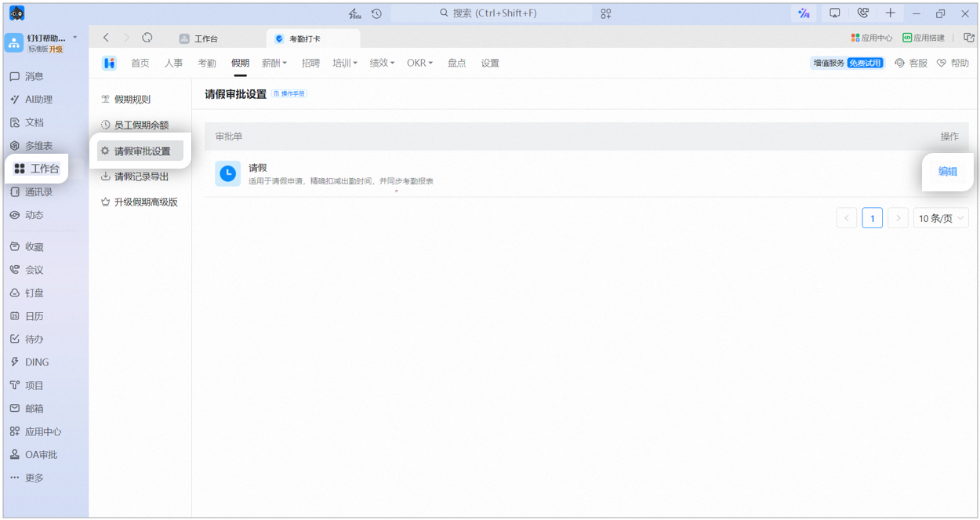The width and height of the screenshot is (980, 520).
Task: Open the 考勤 menu
Action: pyautogui.click(x=207, y=63)
